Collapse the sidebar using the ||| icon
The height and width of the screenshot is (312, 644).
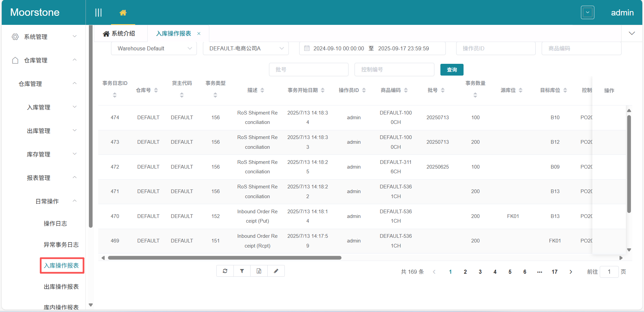98,12
